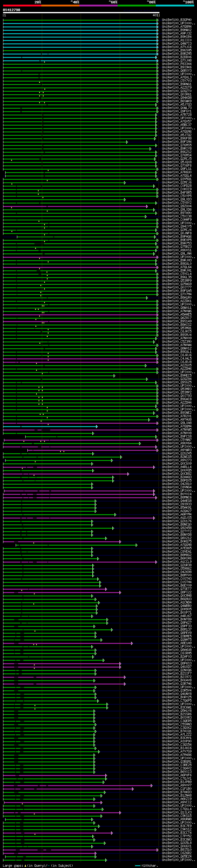Open hit UniRef100_Q65EZ4
197x868 pixels.
177,857
